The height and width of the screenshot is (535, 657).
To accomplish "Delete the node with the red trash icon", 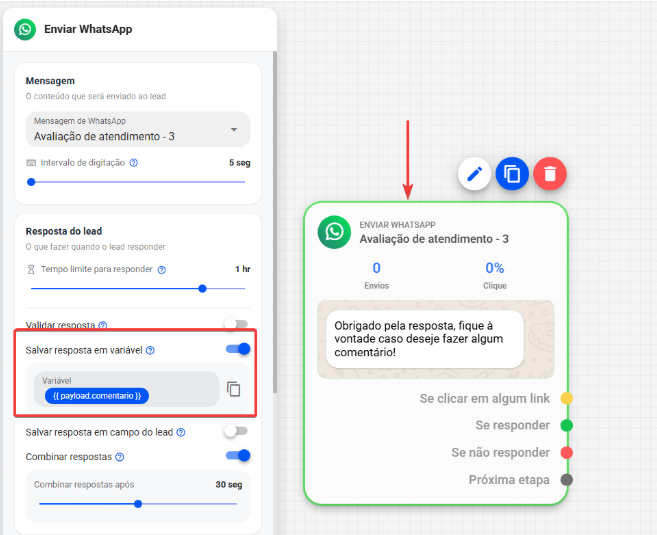I will 550,174.
